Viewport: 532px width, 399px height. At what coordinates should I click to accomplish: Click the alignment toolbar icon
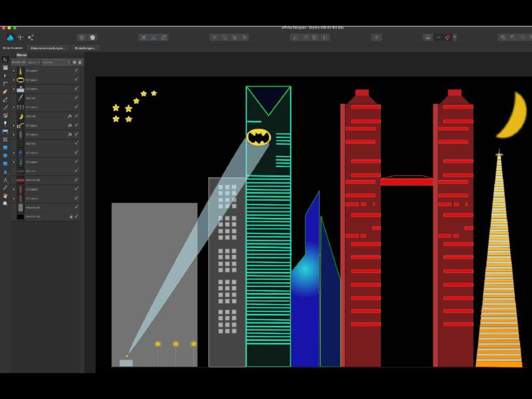(x=376, y=37)
